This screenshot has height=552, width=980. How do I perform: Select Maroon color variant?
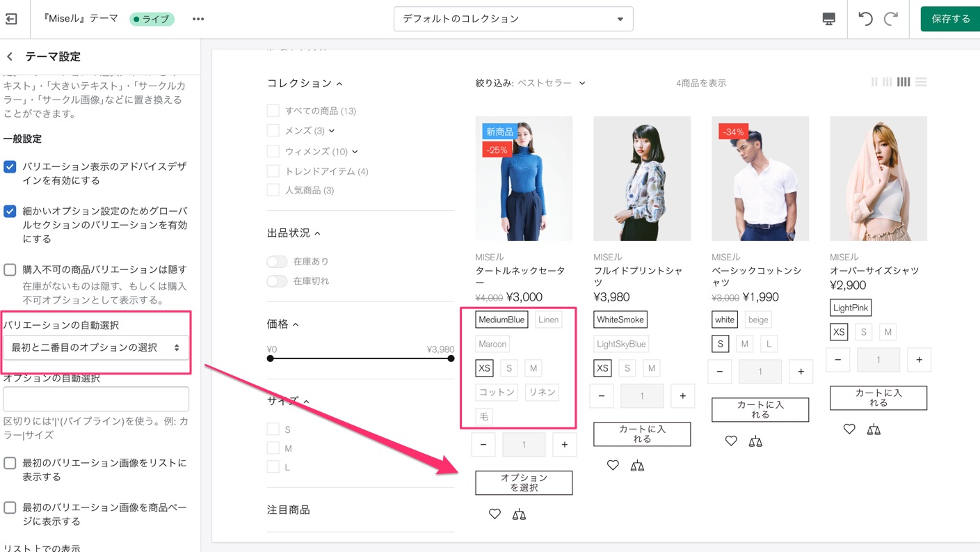(x=492, y=344)
